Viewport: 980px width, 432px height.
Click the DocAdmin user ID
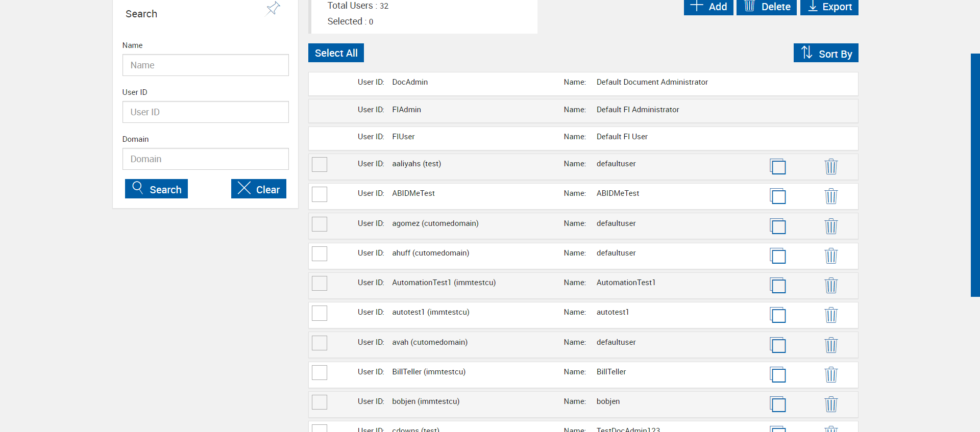(x=410, y=82)
